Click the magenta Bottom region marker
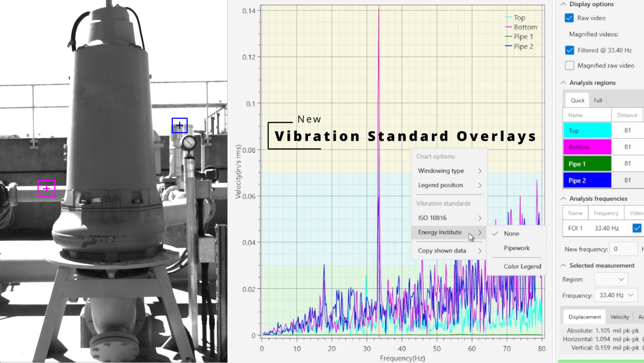The width and height of the screenshot is (644, 363). coord(46,188)
